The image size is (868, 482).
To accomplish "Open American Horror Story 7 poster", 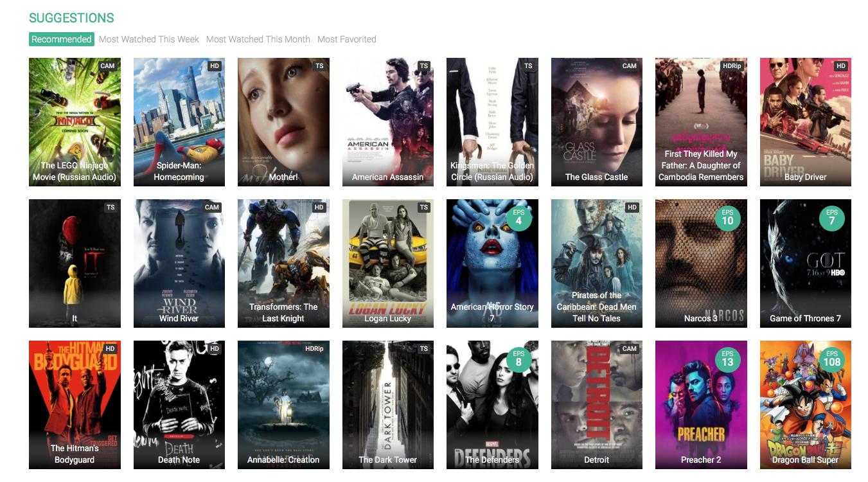I will tap(492, 263).
